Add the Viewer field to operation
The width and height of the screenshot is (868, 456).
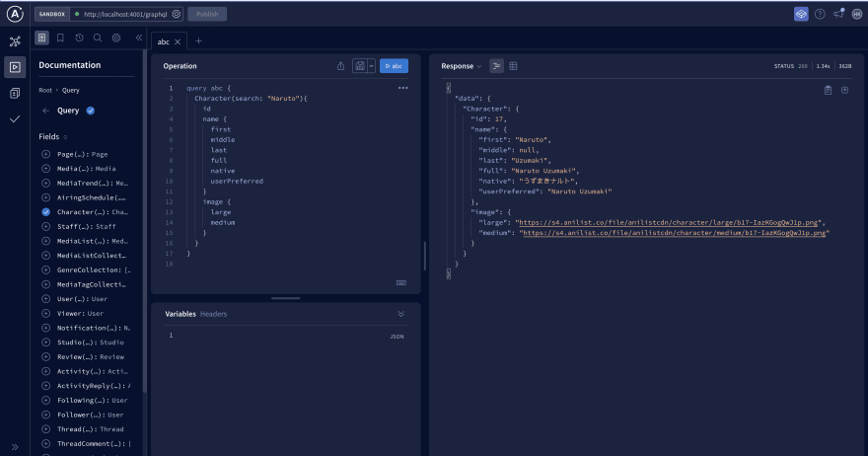46,313
